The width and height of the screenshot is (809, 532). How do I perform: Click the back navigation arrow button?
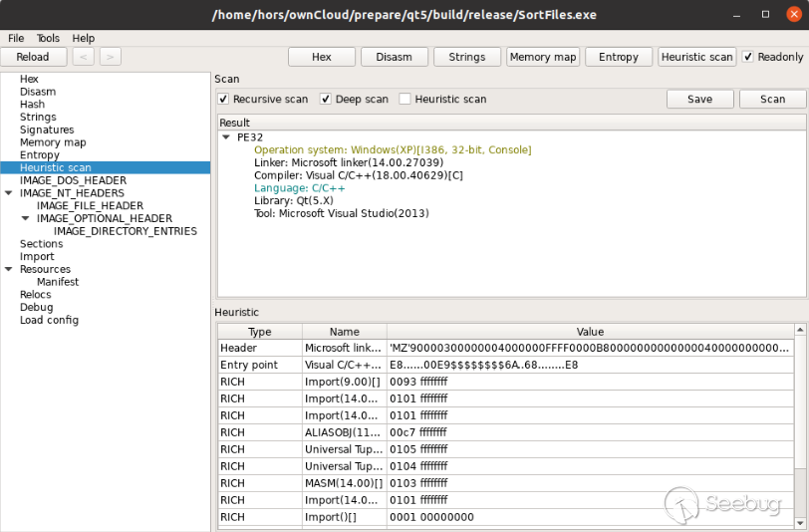tap(84, 57)
